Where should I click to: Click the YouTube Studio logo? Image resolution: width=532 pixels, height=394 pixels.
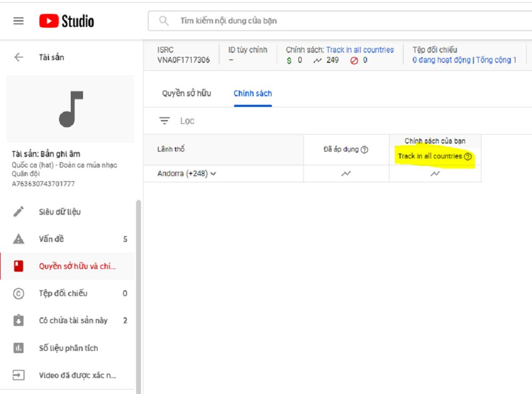66,21
